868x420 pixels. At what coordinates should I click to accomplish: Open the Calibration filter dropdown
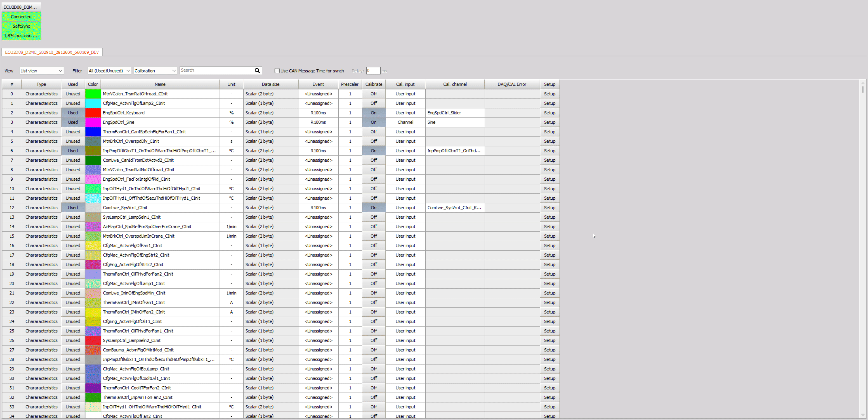pyautogui.click(x=155, y=71)
